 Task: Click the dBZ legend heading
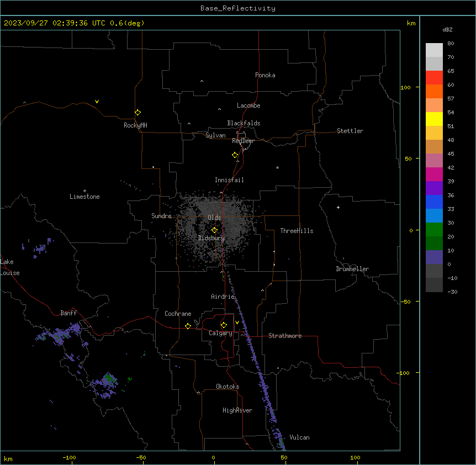click(447, 29)
